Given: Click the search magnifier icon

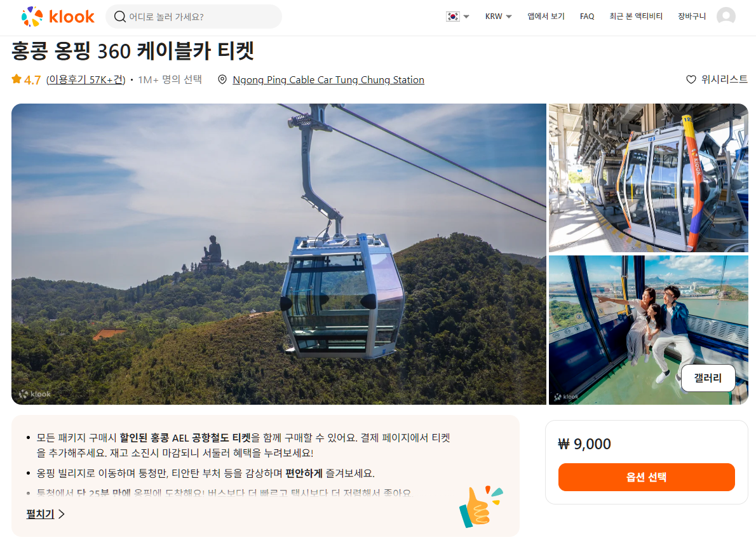Looking at the screenshot, I should pos(119,17).
